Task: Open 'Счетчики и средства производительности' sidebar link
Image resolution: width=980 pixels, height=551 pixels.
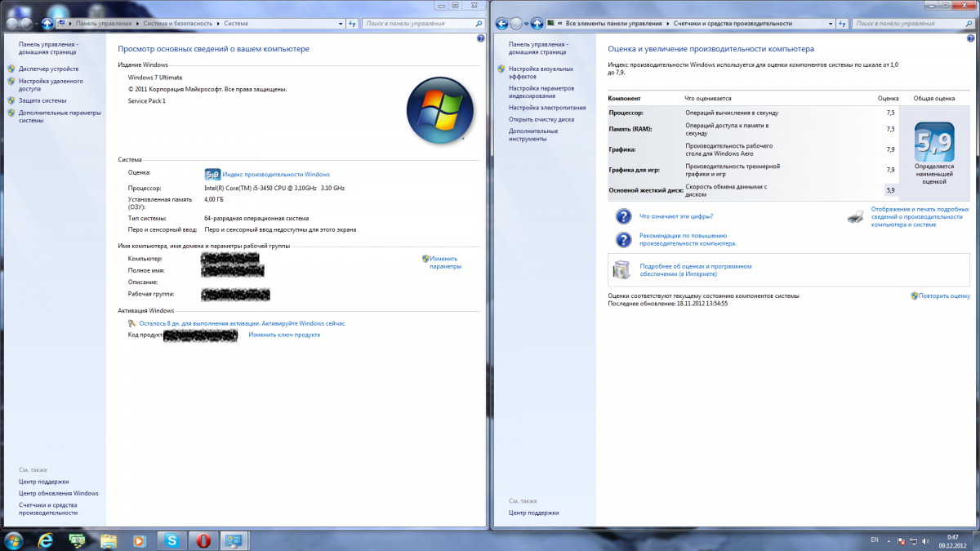Action: point(48,509)
